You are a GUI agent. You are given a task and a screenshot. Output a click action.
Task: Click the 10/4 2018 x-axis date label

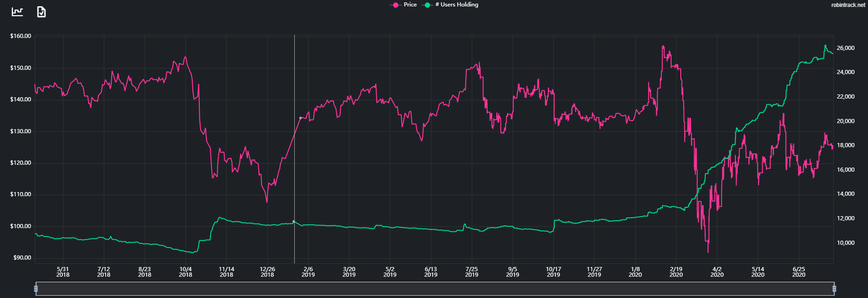click(185, 272)
